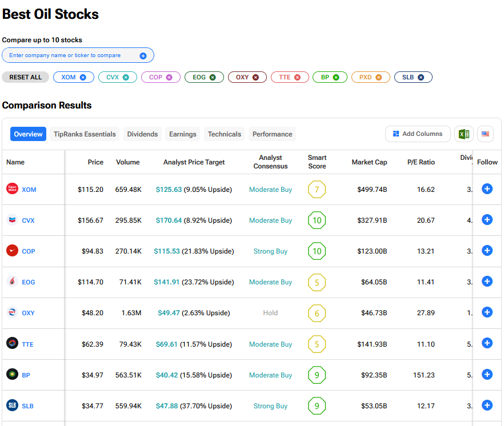Click SLB smart score 9 badge

click(x=317, y=406)
